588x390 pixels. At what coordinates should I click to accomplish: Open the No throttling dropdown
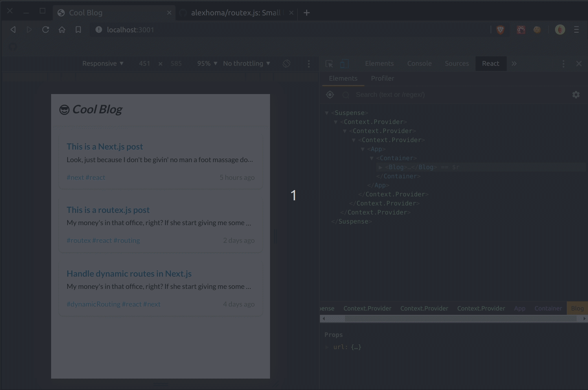[246, 63]
